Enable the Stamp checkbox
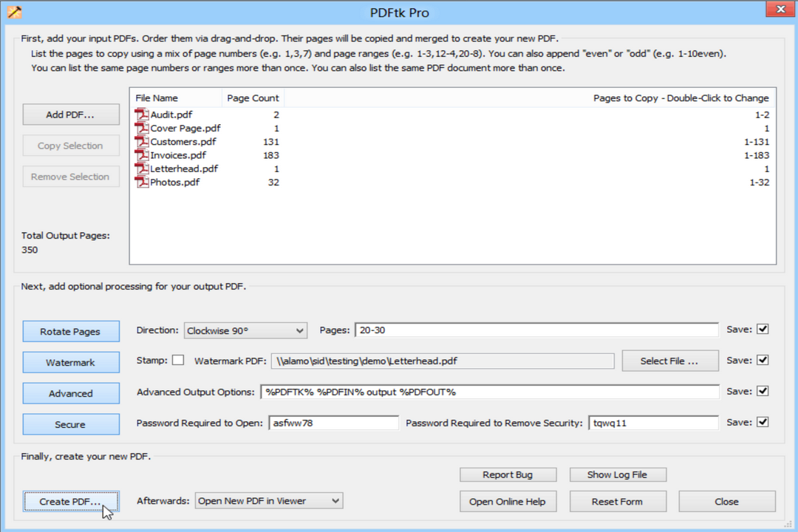Image resolution: width=798 pixels, height=532 pixels. coord(178,361)
